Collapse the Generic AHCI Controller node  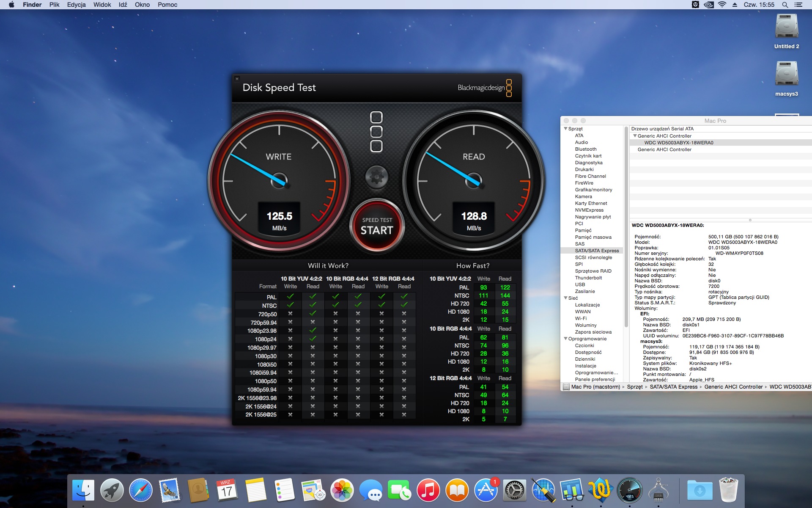(x=635, y=136)
